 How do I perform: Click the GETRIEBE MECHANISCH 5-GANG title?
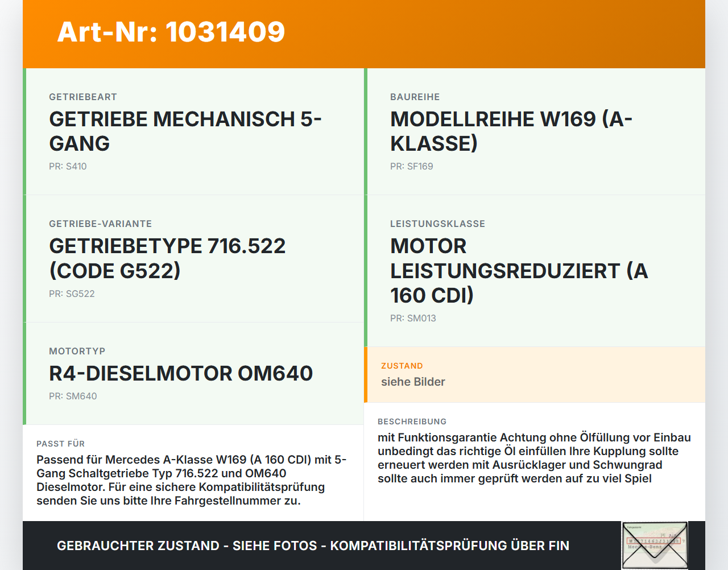(x=185, y=131)
